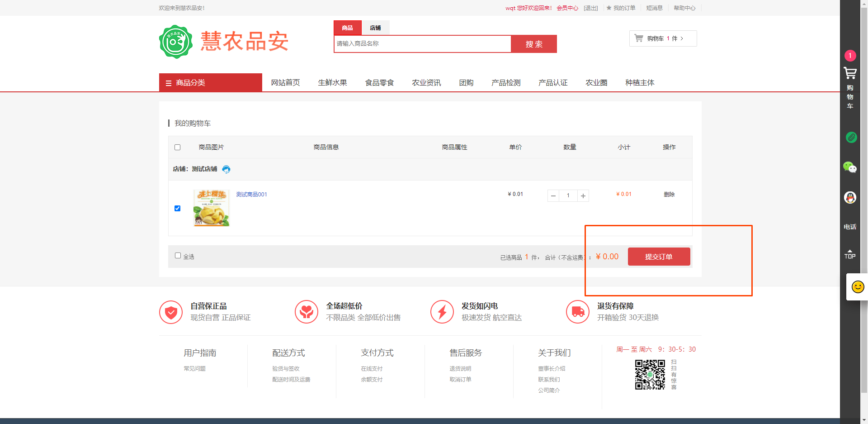868x424 pixels.
Task: Click the 提交订单 submit order button
Action: tap(659, 257)
